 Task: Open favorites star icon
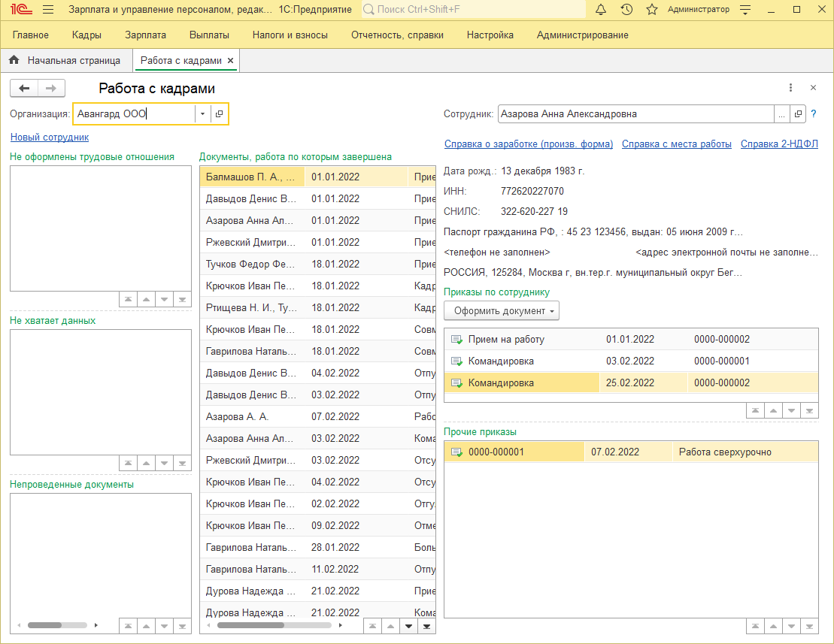click(x=652, y=10)
